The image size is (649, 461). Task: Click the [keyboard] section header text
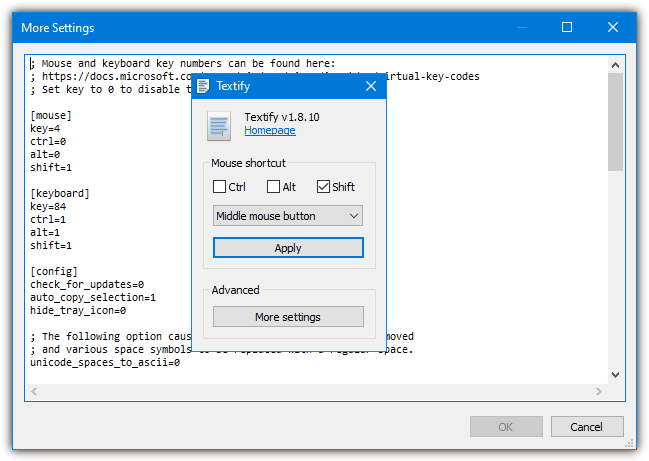click(60, 194)
